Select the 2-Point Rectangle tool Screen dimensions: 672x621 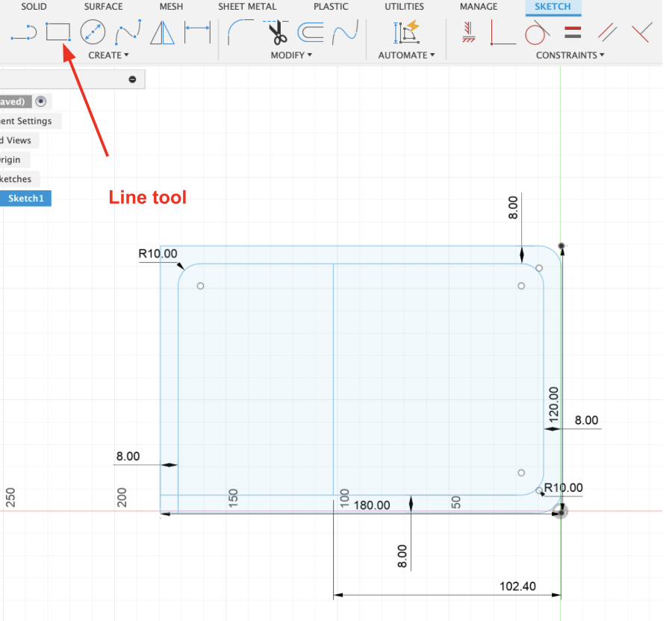point(58,32)
